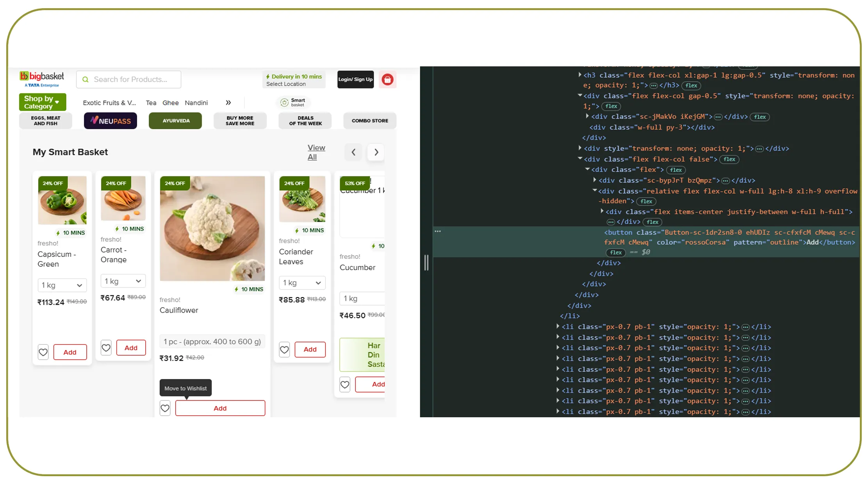
Task: Expand sc-jMakVo iKejGM div node
Action: [587, 116]
